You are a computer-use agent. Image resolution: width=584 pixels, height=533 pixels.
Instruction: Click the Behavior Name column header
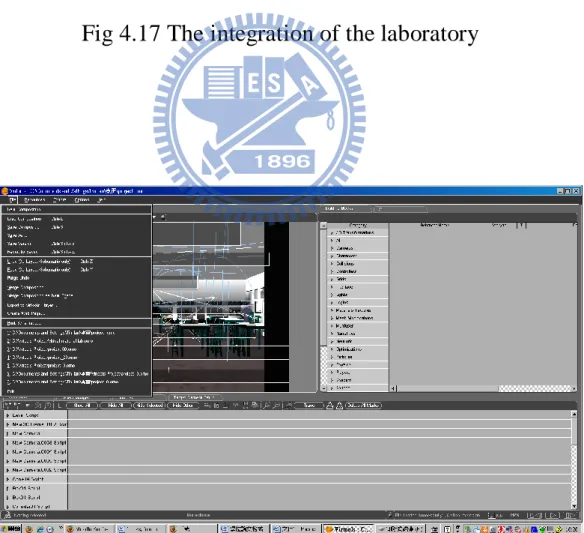(x=435, y=225)
